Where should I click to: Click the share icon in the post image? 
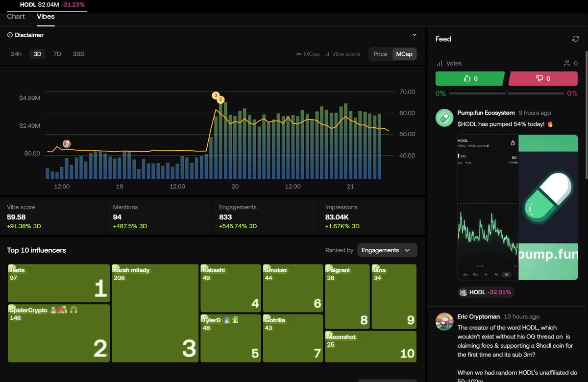pyautogui.click(x=513, y=143)
